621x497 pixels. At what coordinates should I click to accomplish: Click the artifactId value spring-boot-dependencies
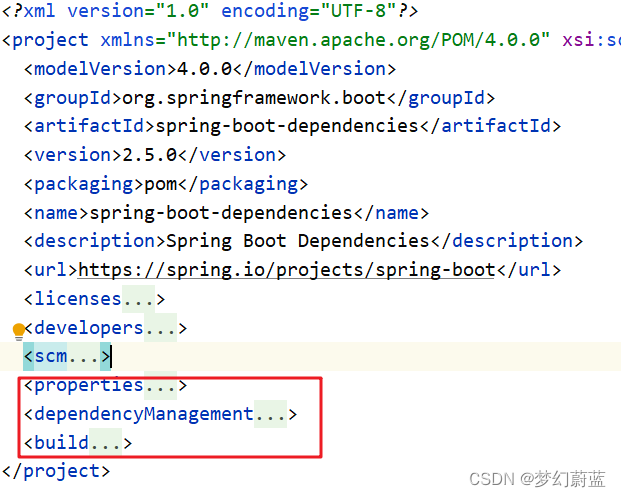coord(287,126)
